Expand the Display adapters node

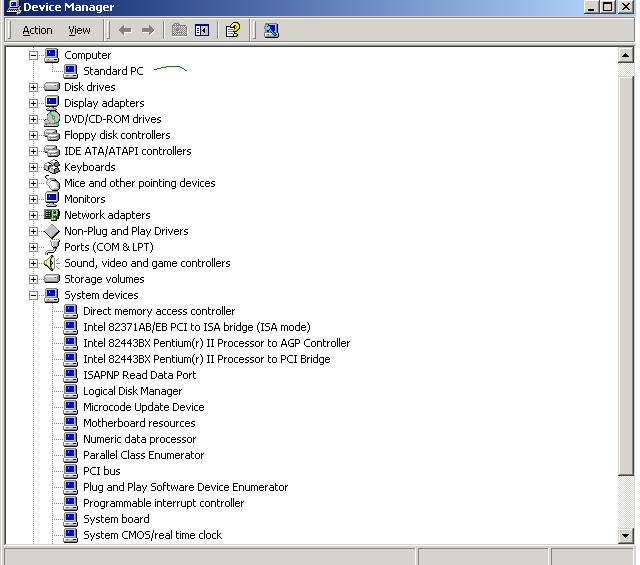click(x=33, y=103)
